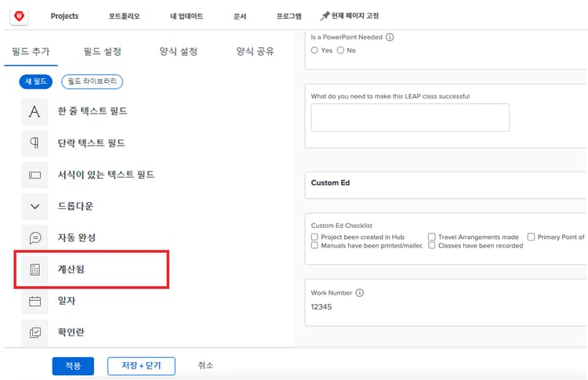Add a 확인란 field
588x380 pixels.
(71, 332)
